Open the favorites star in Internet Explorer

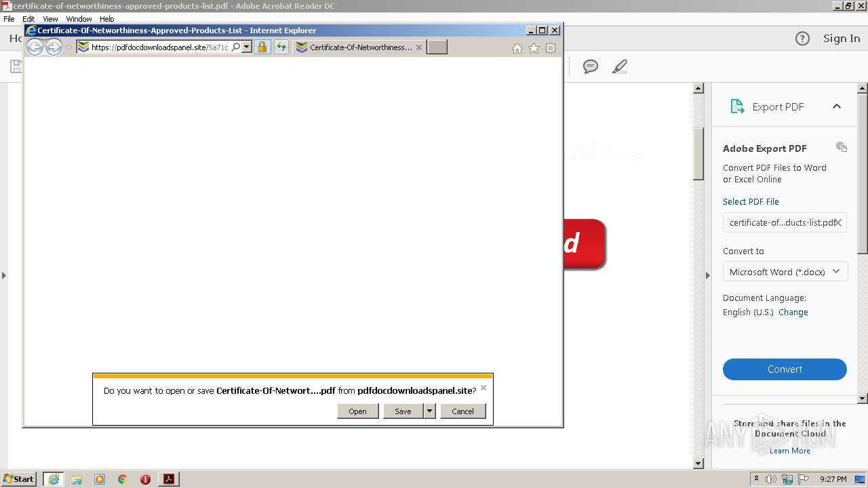click(x=534, y=48)
